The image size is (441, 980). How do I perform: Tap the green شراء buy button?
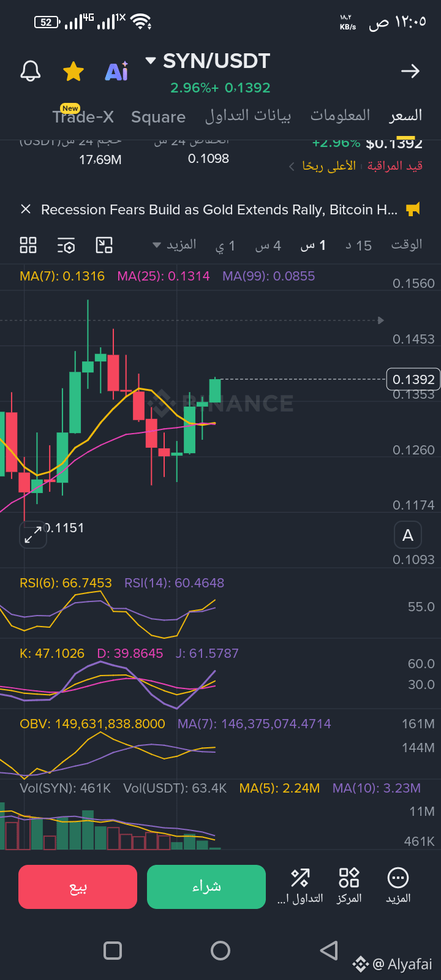[206, 887]
